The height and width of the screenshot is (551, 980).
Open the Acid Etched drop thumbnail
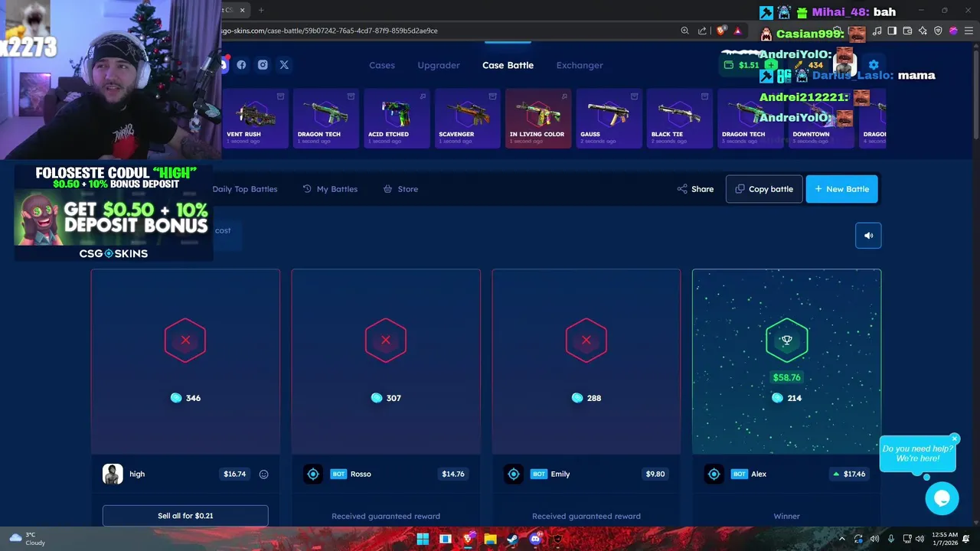pos(397,118)
